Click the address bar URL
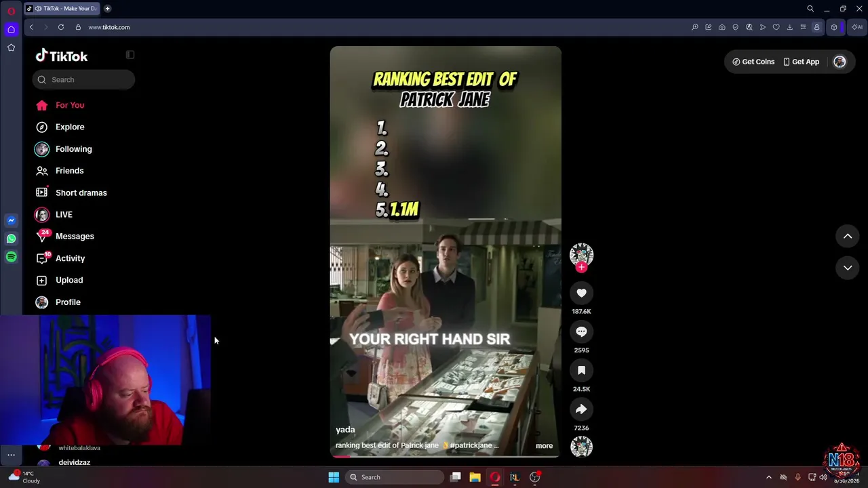This screenshot has width=868, height=488. pos(109,27)
